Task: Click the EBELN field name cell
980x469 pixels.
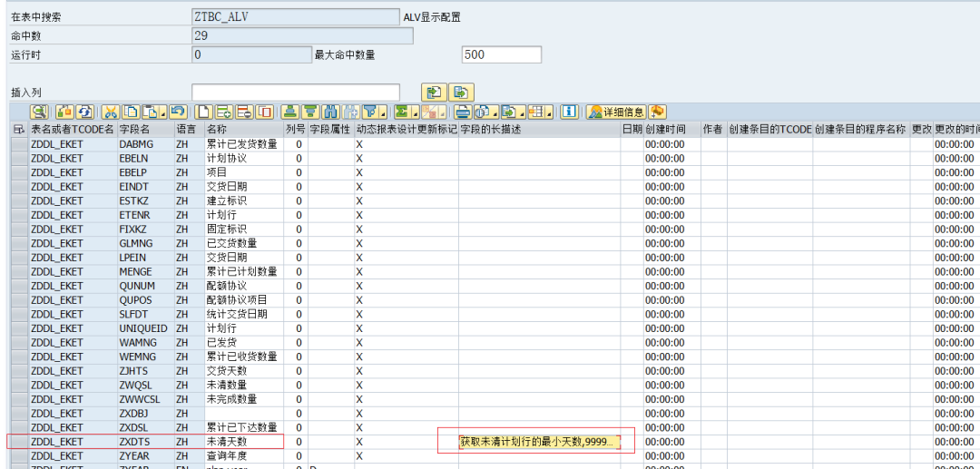Action: 145,159
